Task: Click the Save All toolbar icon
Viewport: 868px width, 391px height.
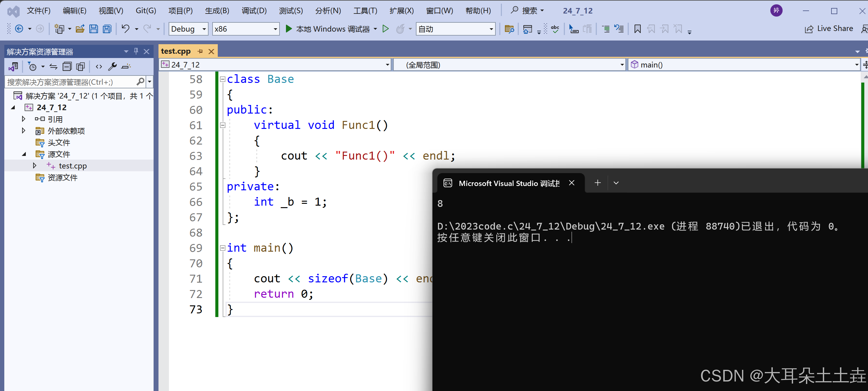Action: 107,29
